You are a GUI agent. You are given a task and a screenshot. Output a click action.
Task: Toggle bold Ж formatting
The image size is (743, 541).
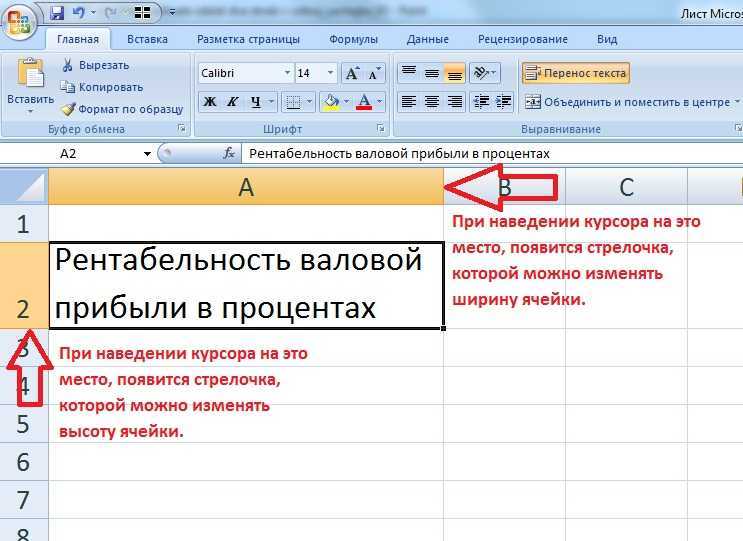point(210,102)
